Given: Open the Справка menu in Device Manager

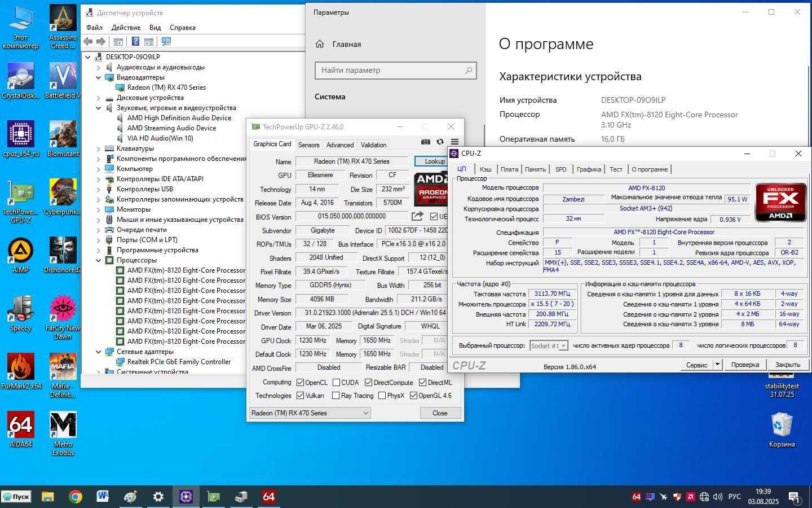Looking at the screenshot, I should (183, 27).
